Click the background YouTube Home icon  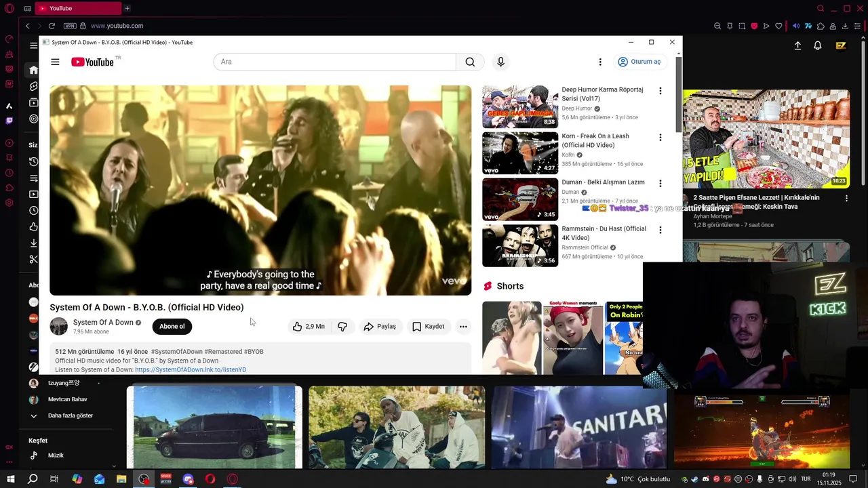[x=33, y=70]
